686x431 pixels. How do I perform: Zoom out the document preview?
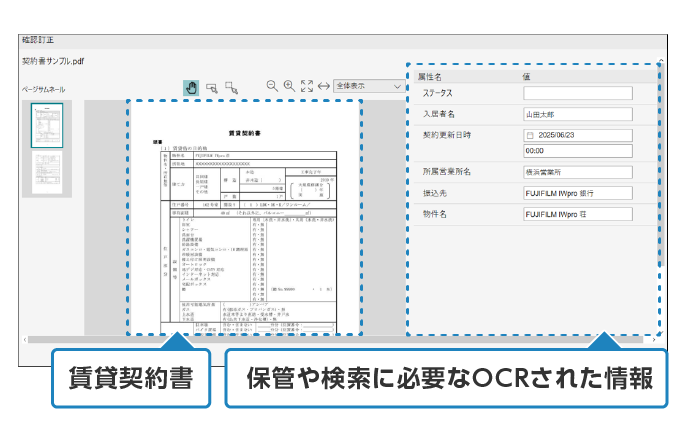click(272, 86)
